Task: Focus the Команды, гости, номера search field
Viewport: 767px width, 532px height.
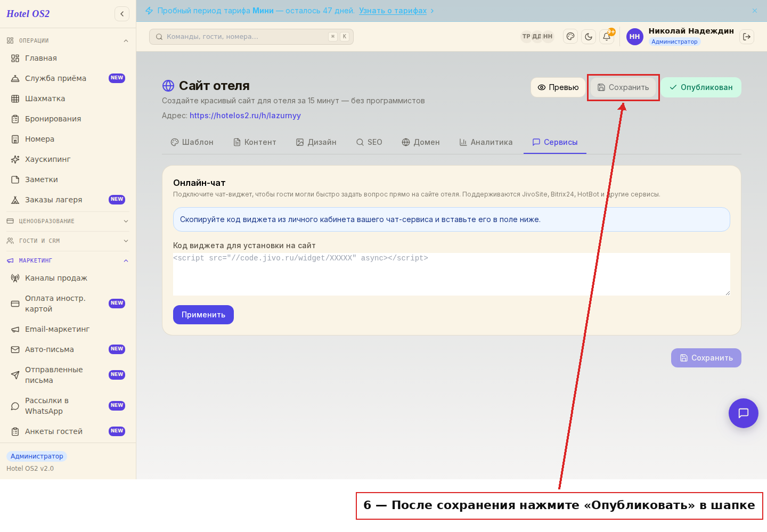Action: click(x=251, y=37)
